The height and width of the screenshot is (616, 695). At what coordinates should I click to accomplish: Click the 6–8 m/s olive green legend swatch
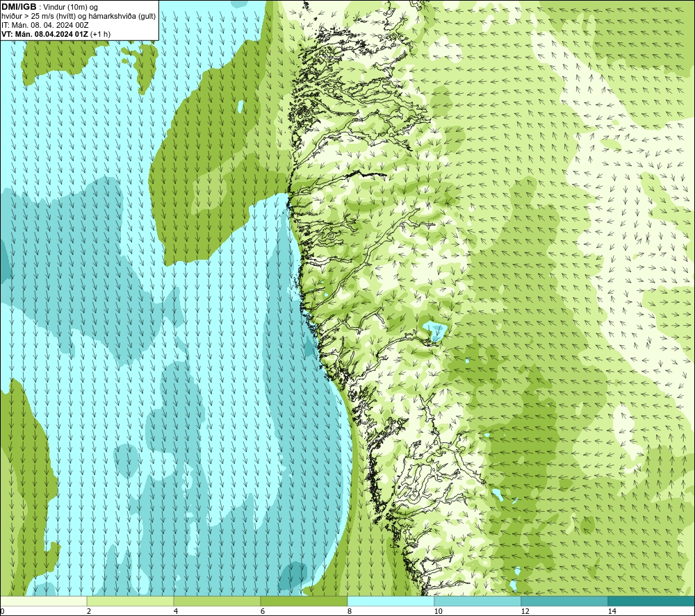[x=304, y=601]
